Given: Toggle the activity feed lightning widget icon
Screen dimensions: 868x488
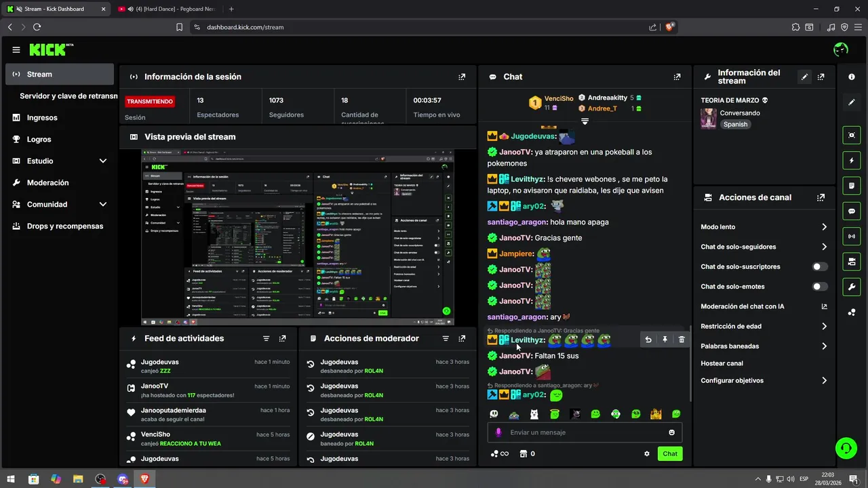Looking at the screenshot, I should click(852, 161).
